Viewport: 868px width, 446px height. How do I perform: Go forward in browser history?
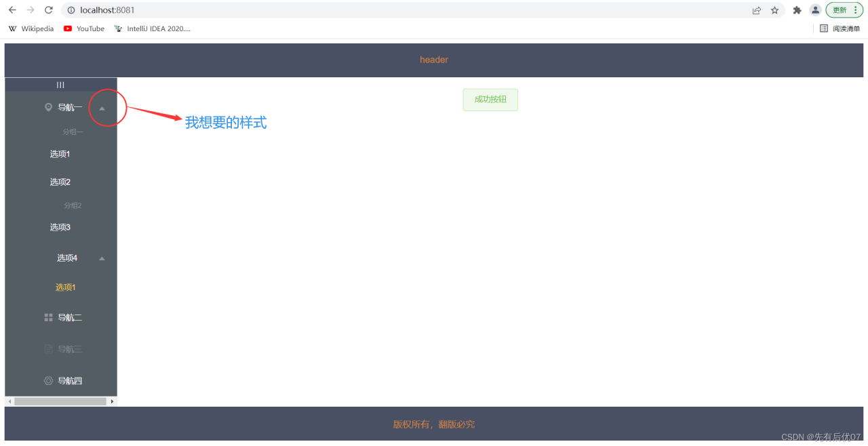click(31, 10)
